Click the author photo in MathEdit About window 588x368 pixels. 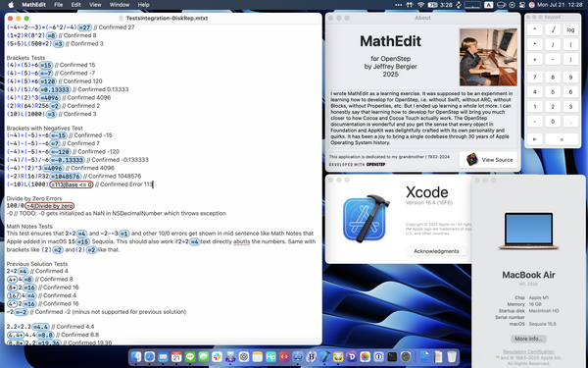[488, 57]
